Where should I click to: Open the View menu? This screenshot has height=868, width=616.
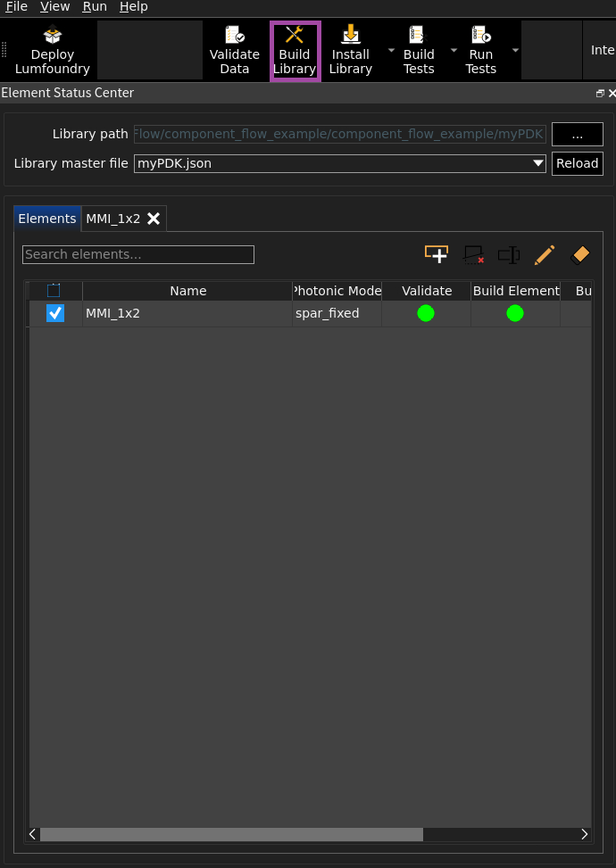54,6
